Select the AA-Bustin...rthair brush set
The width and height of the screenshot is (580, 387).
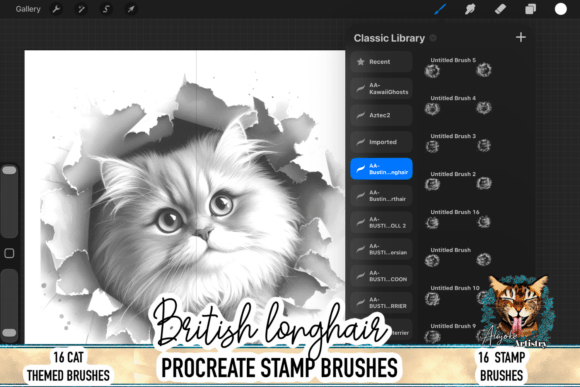pyautogui.click(x=381, y=196)
